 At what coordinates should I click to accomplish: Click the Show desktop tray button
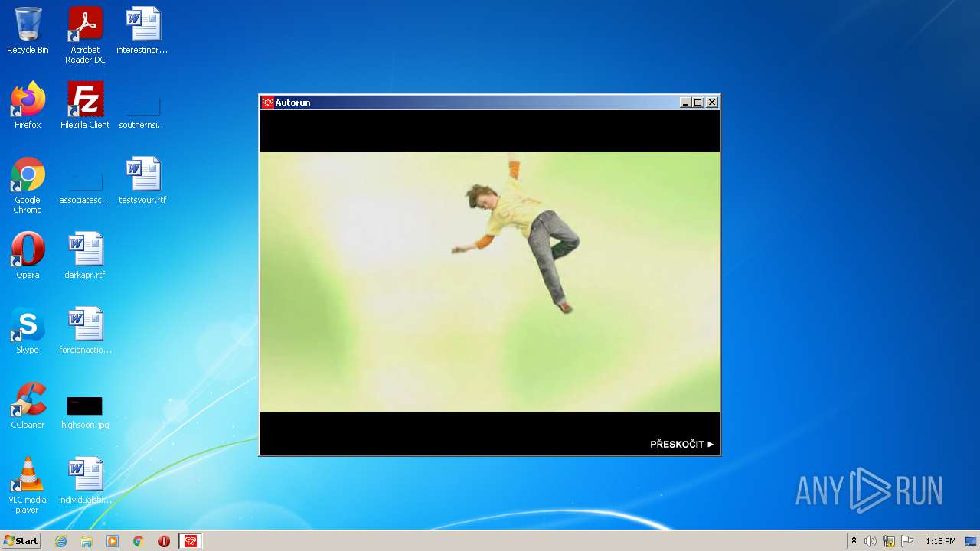tap(972, 541)
